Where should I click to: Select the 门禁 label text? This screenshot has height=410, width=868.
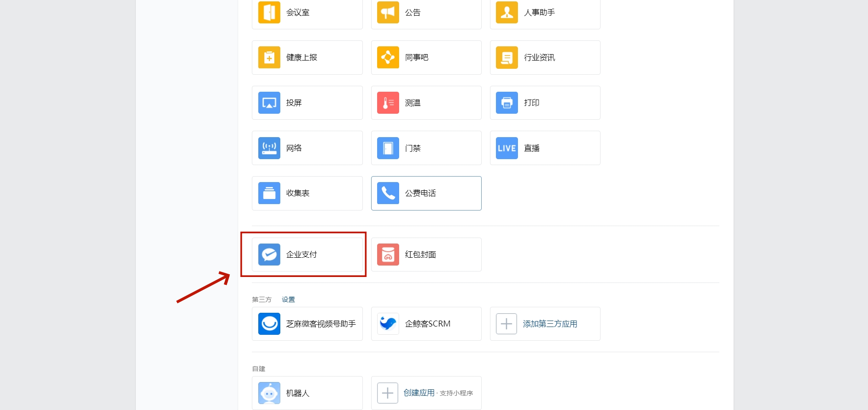[x=413, y=148]
